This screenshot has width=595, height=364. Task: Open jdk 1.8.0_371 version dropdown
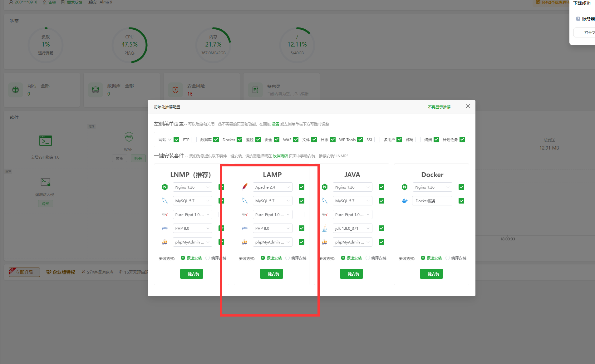pos(352,228)
